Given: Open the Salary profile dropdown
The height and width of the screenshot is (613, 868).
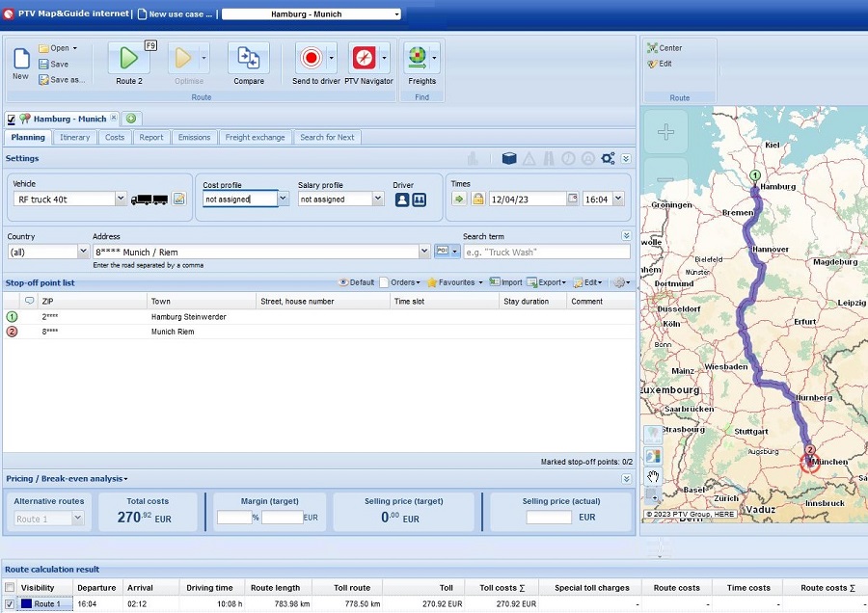Looking at the screenshot, I should click(378, 199).
